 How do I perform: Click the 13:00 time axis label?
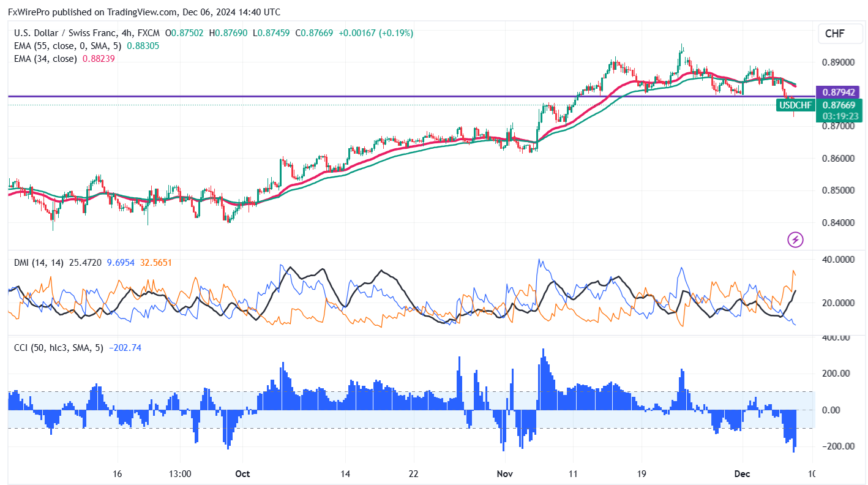(x=180, y=474)
